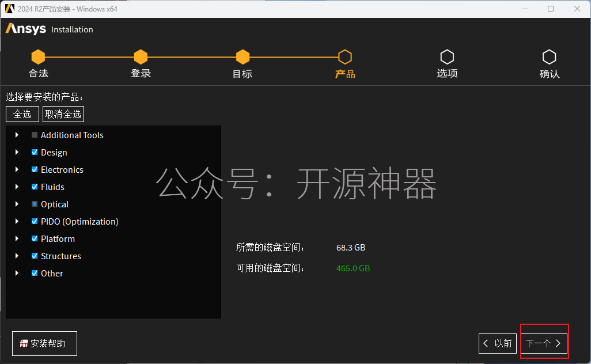Proceed with the 下一个 next button
This screenshot has width=591, height=364.
point(544,344)
